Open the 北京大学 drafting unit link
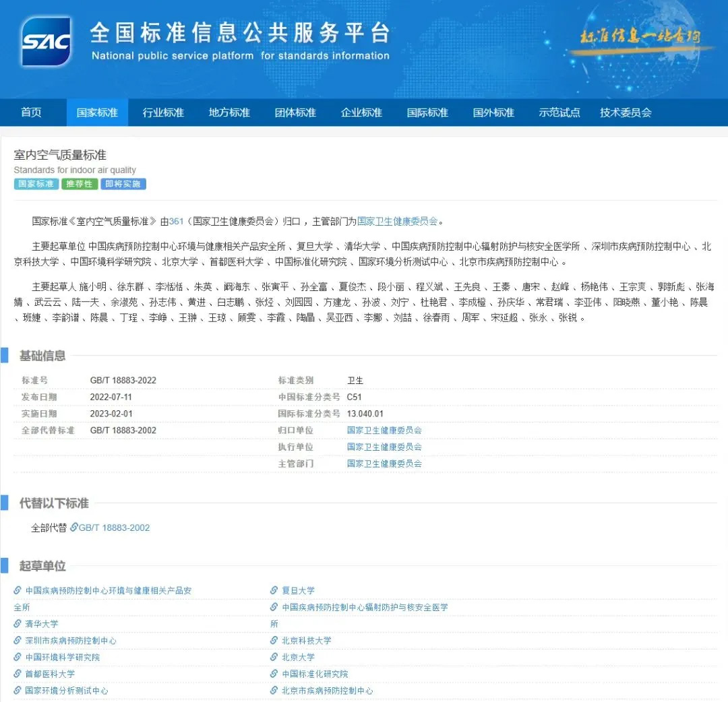 tap(298, 658)
